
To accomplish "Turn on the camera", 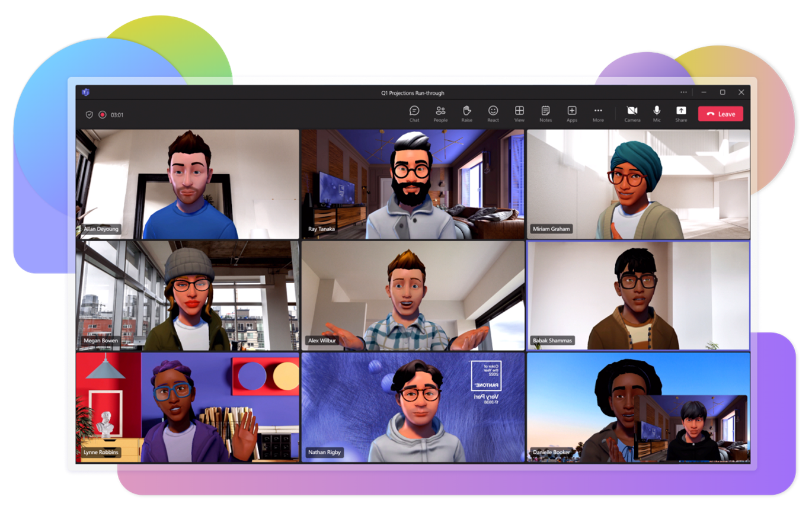I will (x=632, y=114).
